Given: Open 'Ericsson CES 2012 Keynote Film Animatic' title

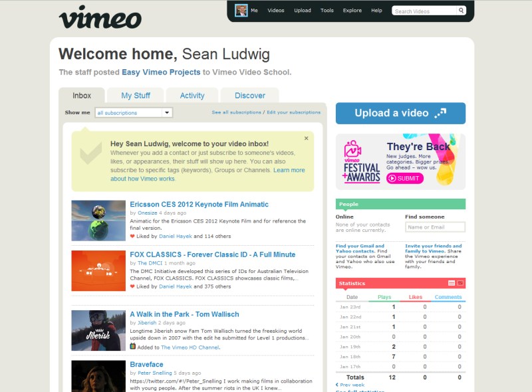Looking at the screenshot, I should (199, 205).
